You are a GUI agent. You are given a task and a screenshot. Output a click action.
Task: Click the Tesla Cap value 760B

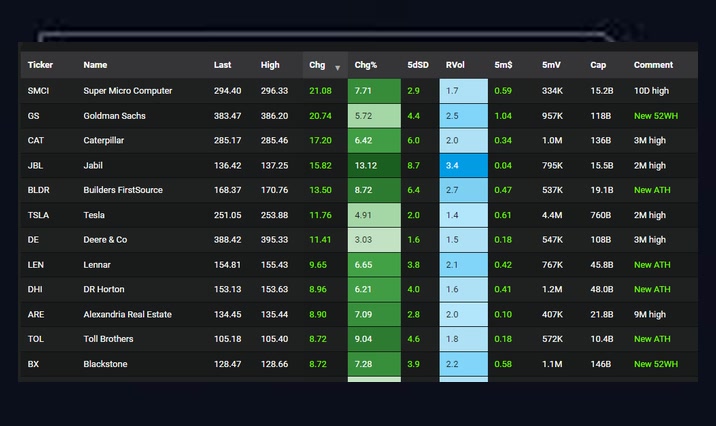(x=600, y=215)
